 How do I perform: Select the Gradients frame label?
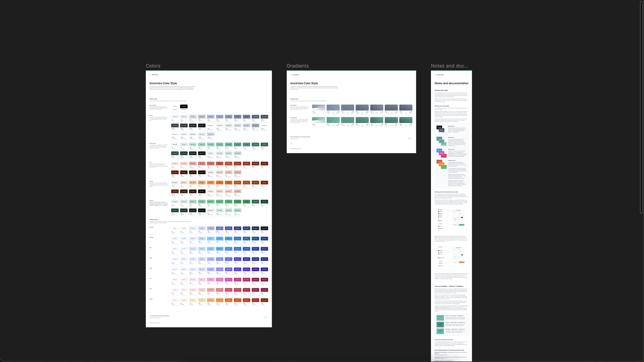pos(297,66)
